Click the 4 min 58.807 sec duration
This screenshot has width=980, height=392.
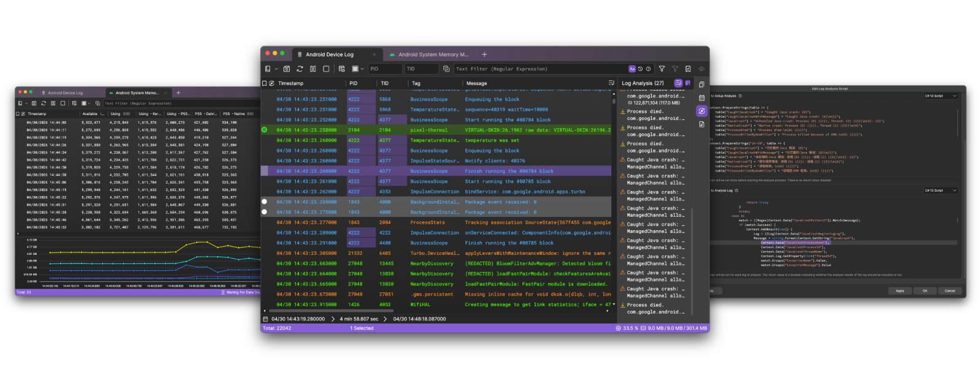click(x=359, y=319)
